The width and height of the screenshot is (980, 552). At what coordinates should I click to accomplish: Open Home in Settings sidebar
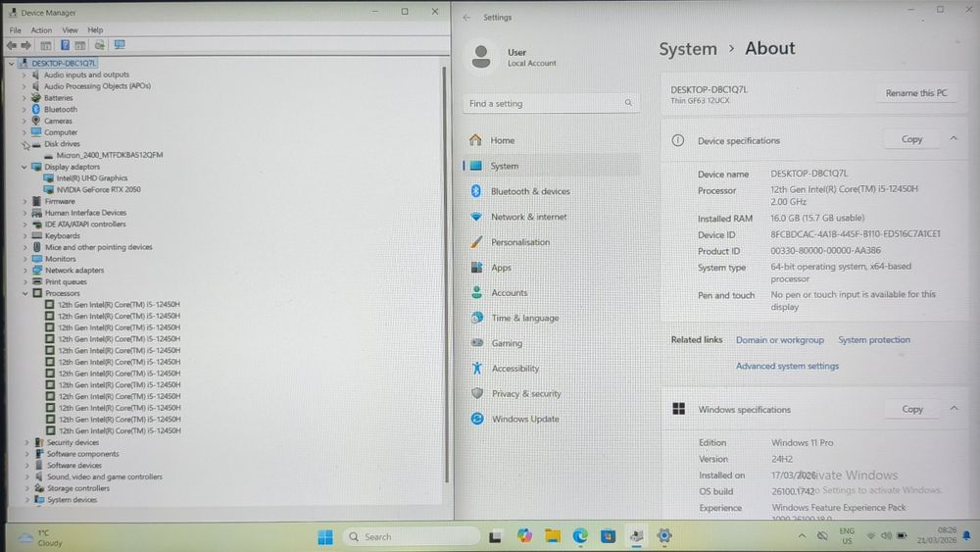[x=551, y=140]
